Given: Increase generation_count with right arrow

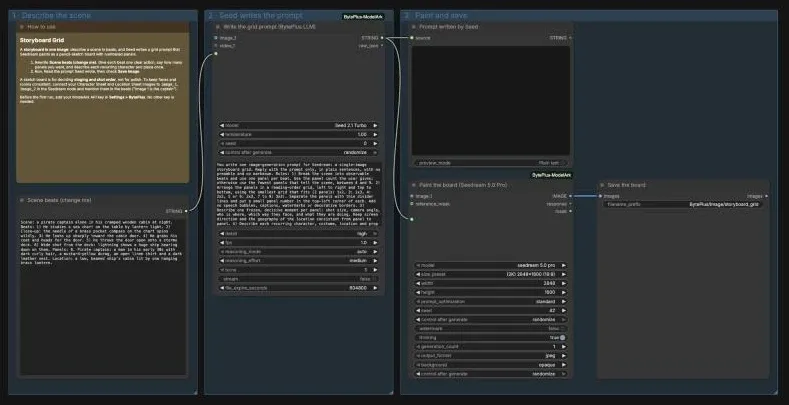Looking at the screenshot, I should coord(564,347).
